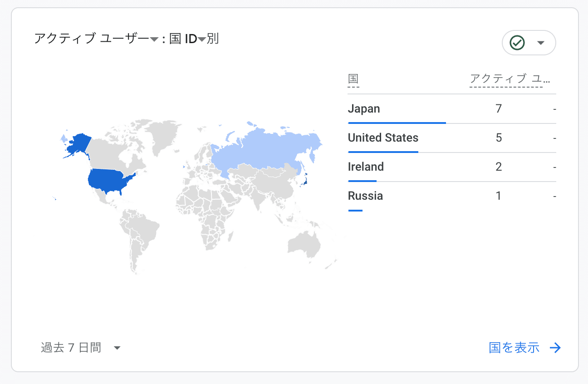
Task: Click the United States on the map
Action: [x=110, y=180]
